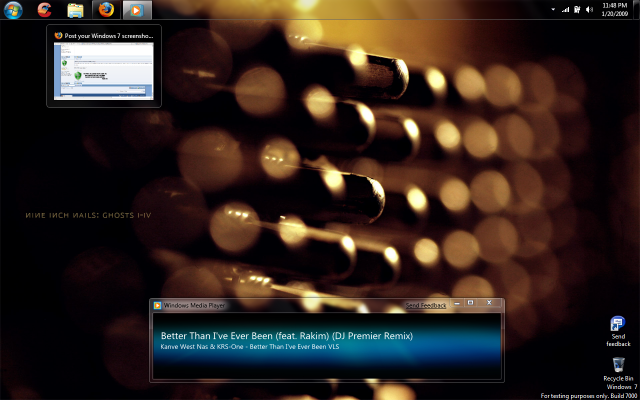Select the Send feedback desktop shortcut
This screenshot has height=400, width=640.
pos(618,331)
